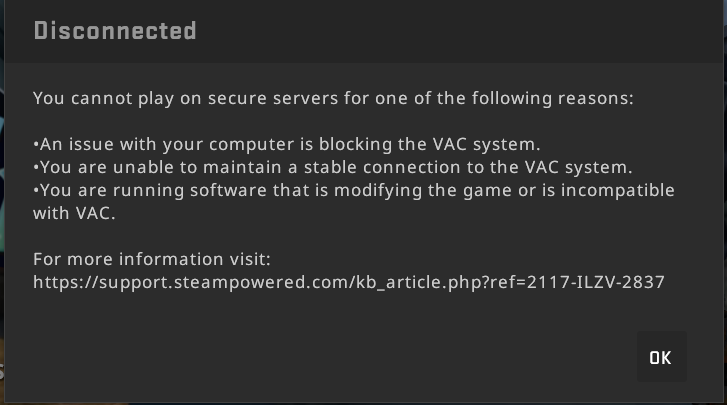Click the 'unable to maintain a stable connection' bullet

tap(332, 167)
